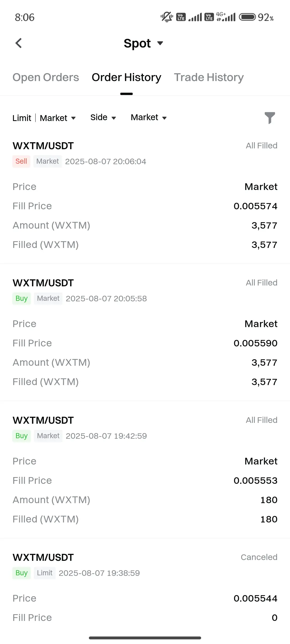Tap the back arrow icon
Image resolution: width=290 pixels, height=644 pixels.
click(x=19, y=43)
